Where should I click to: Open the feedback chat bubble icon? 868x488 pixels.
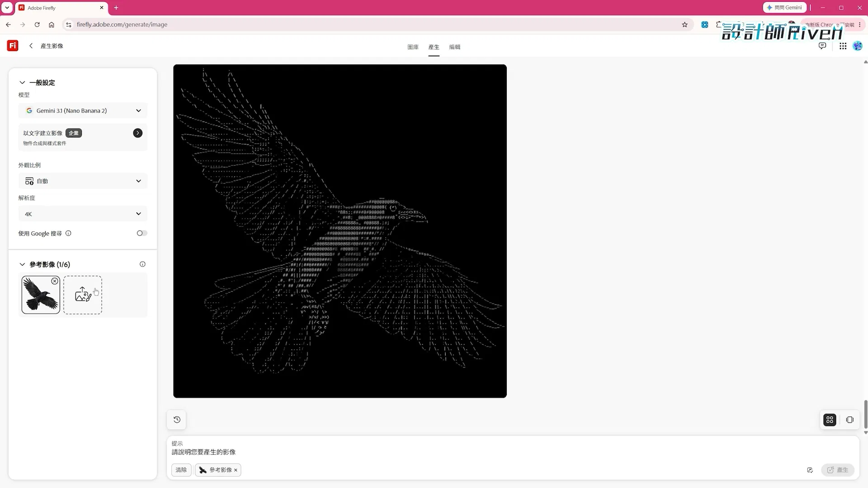[822, 46]
